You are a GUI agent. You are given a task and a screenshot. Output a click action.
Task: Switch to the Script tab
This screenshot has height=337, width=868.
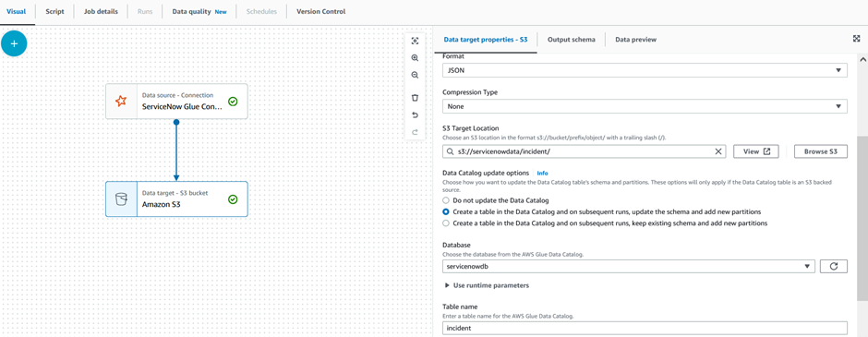54,12
